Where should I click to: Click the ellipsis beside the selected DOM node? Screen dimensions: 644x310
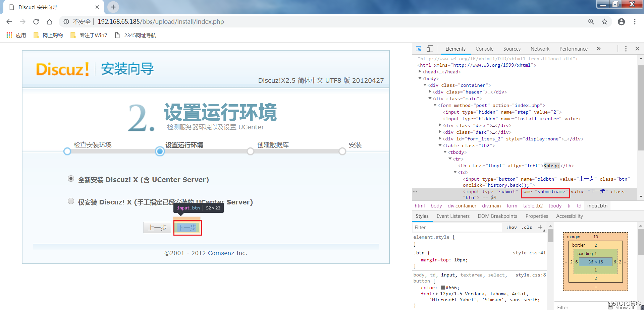(415, 192)
